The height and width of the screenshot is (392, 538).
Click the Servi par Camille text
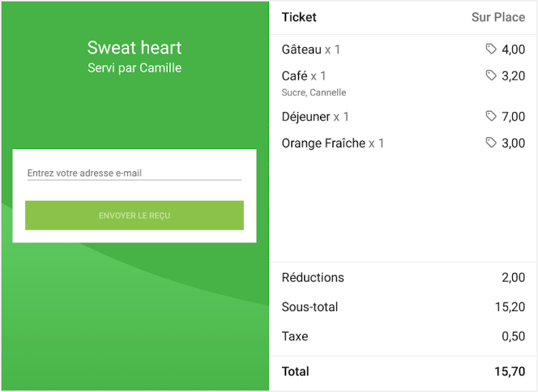coord(134,68)
